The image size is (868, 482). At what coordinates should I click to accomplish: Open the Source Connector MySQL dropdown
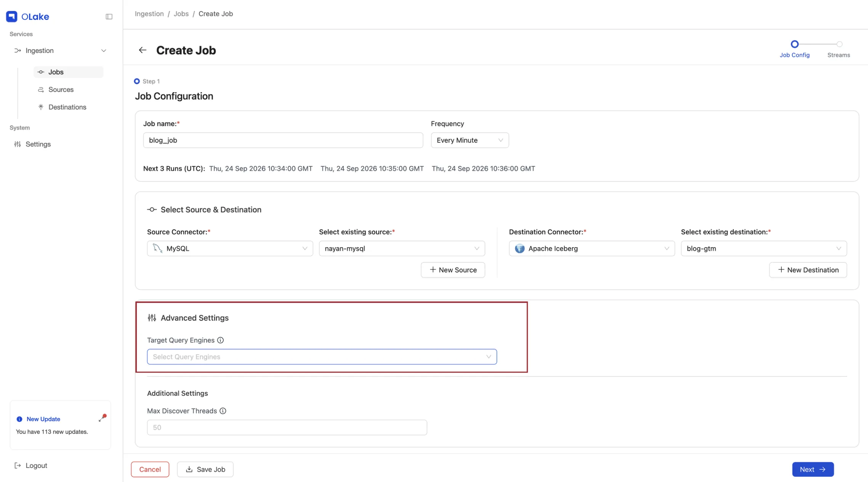230,248
